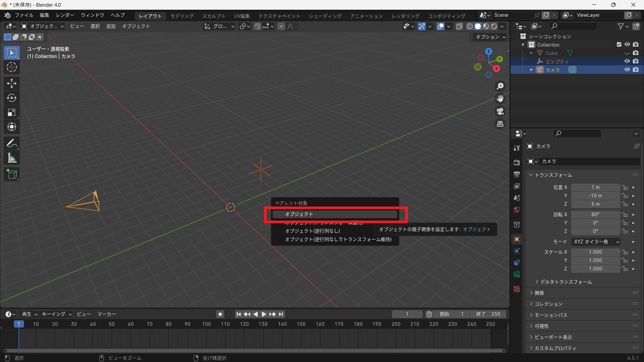The image size is (644, 362).
Task: Open the XYZ オイラー角 mode dropdown
Action: point(596,242)
